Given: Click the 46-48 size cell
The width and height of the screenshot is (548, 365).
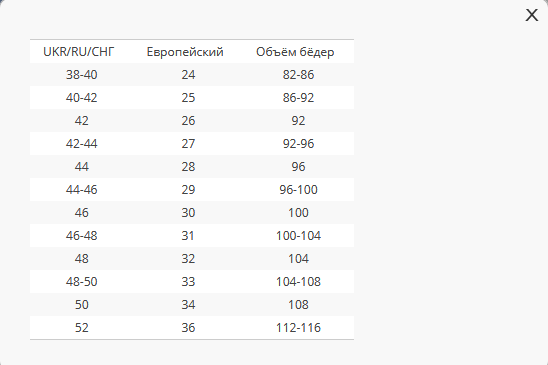Looking at the screenshot, I should click(x=81, y=236).
